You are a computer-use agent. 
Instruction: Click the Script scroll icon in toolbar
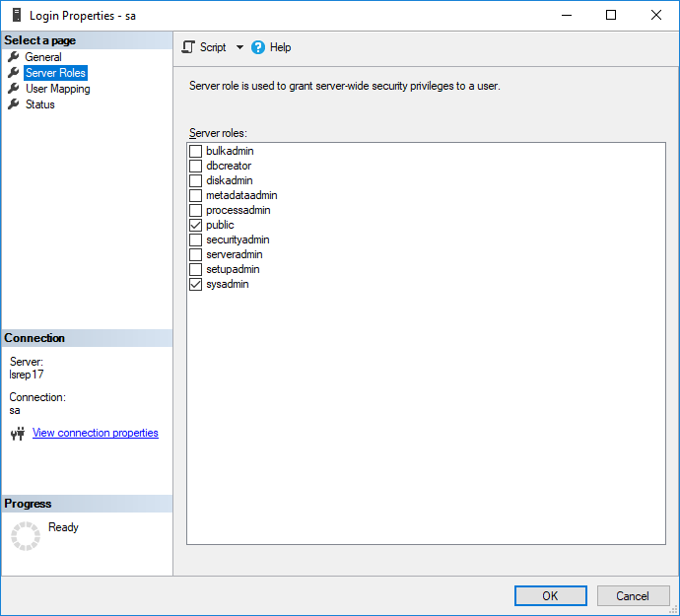click(x=188, y=47)
